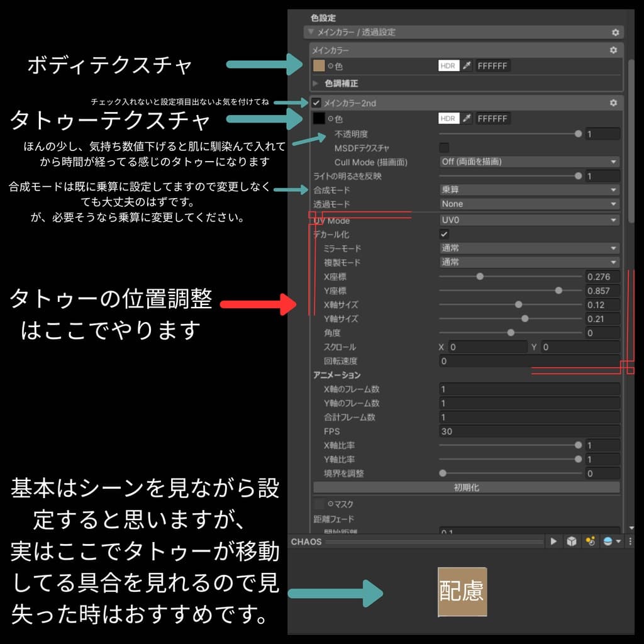Enable the MSDFテクスチャ checkbox
644x644 pixels.
pos(444,147)
